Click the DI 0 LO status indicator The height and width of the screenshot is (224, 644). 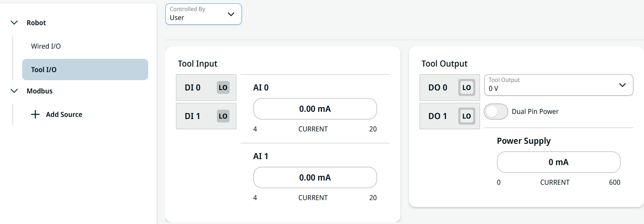click(x=223, y=88)
